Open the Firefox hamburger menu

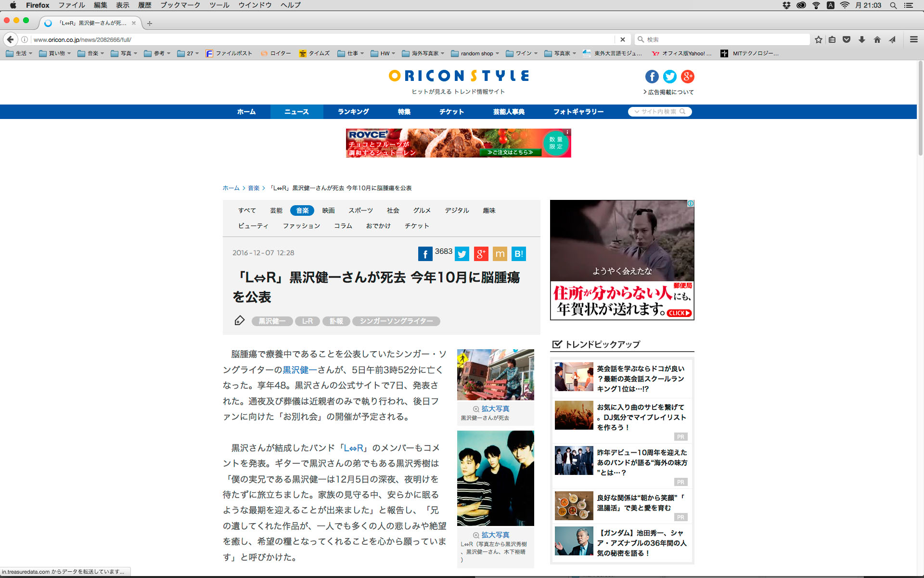click(913, 39)
